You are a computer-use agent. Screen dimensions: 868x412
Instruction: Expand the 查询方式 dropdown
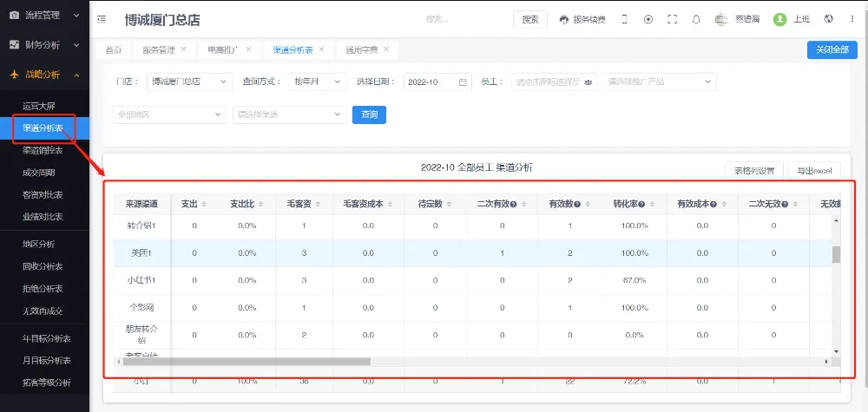pos(317,82)
